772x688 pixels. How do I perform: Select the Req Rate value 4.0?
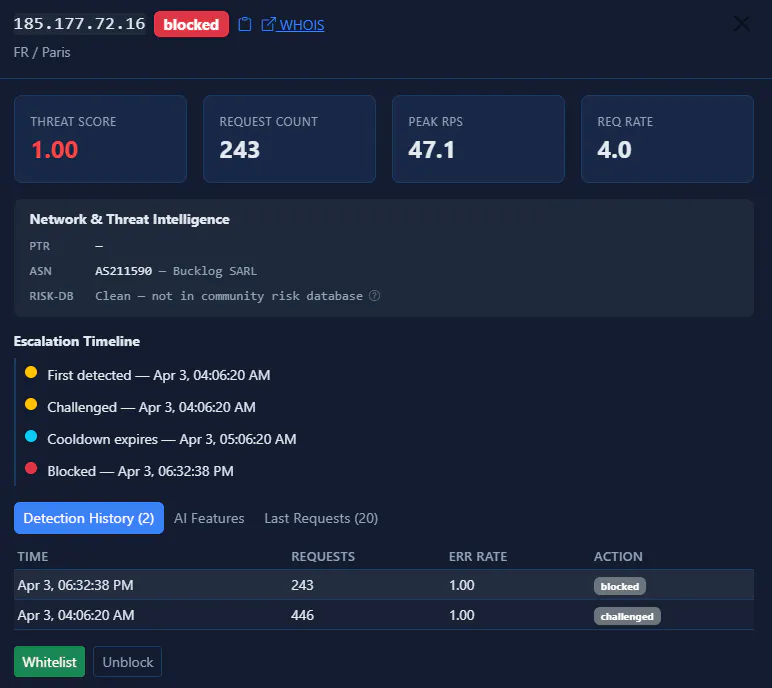click(614, 150)
